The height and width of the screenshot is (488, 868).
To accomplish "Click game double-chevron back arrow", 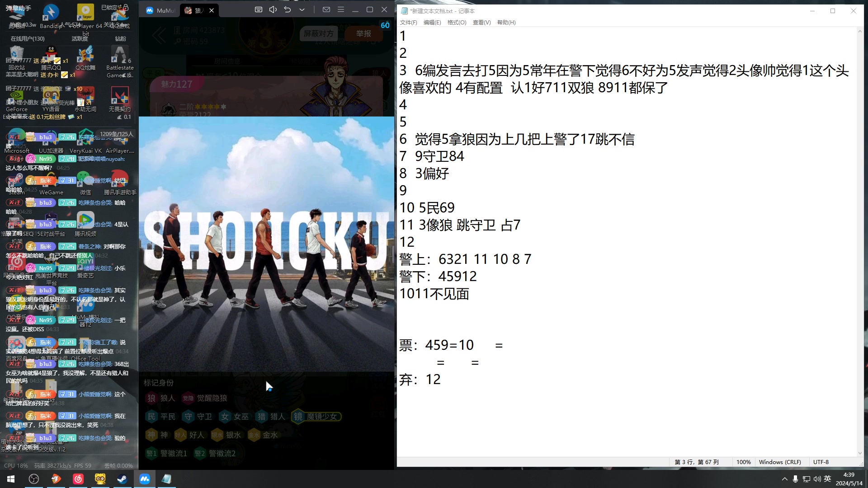I will (x=159, y=35).
